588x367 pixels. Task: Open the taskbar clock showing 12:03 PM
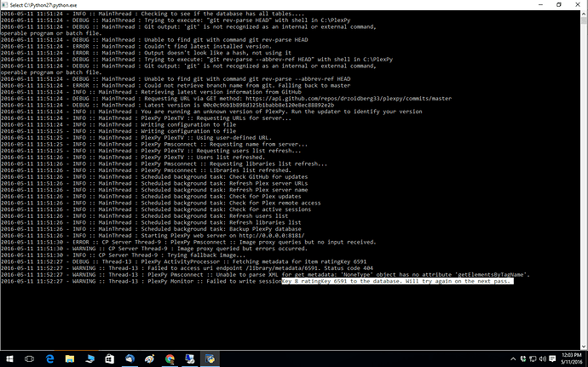coord(572,358)
